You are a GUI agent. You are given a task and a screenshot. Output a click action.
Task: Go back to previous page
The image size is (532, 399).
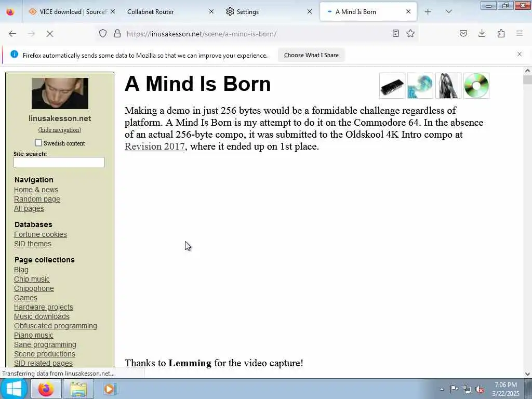(12, 34)
